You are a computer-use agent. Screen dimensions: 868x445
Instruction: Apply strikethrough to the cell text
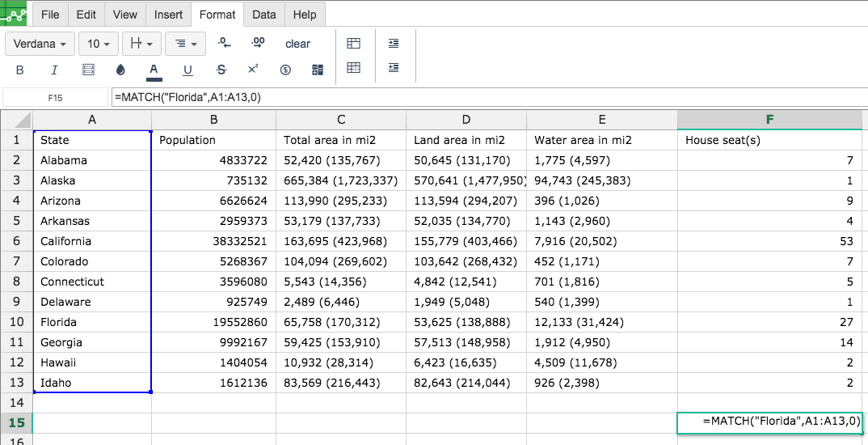coord(221,70)
